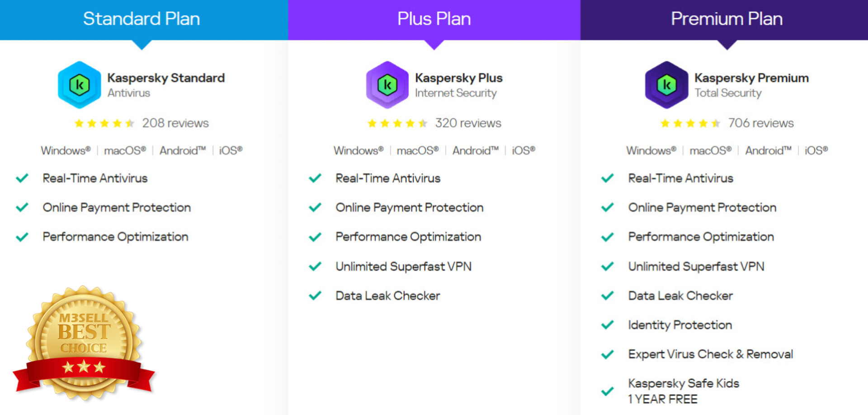Click the Kaspersky Standard hexagon icon
Image resolution: width=868 pixels, height=415 pixels.
coord(80,85)
